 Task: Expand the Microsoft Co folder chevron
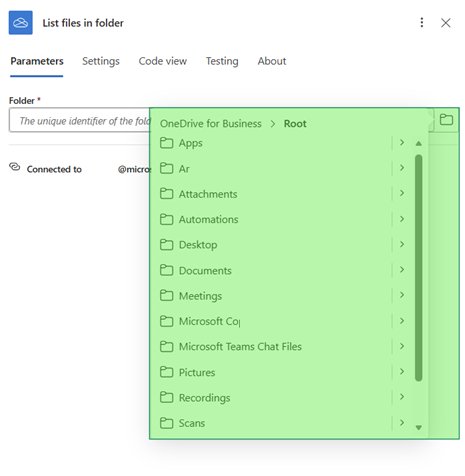(402, 321)
